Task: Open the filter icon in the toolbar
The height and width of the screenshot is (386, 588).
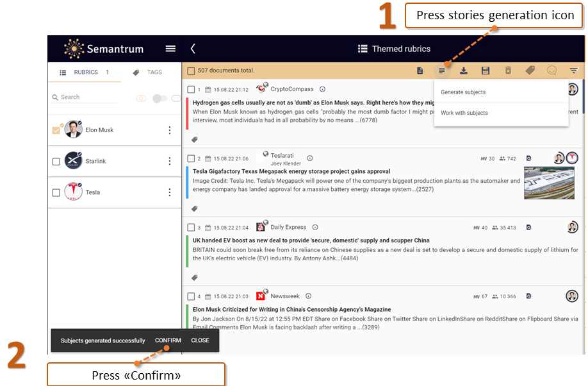Action: (574, 71)
